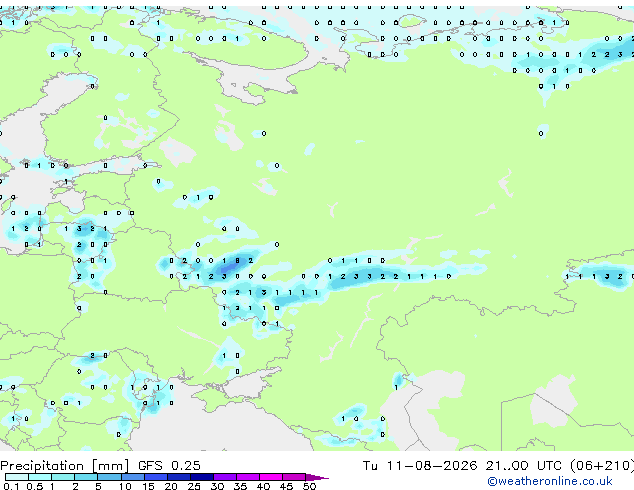Click the '21..00 UTC' time label
This screenshot has width=634, height=490.
[524, 466]
